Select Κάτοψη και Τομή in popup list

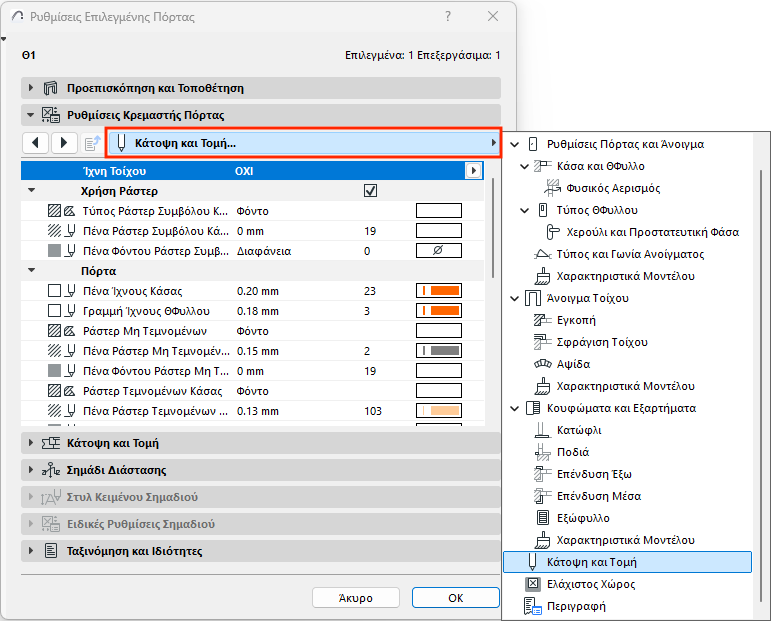point(628,562)
